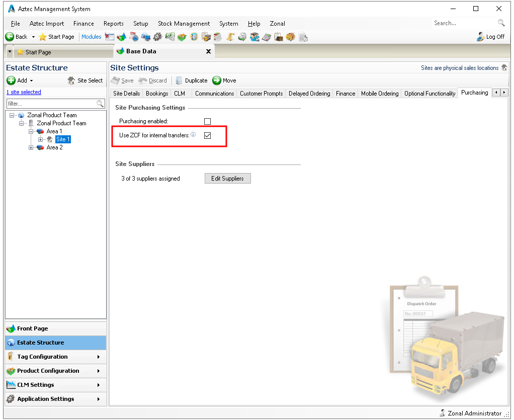Select Area 2 in the estate tree
The width and height of the screenshot is (514, 420).
pos(54,147)
